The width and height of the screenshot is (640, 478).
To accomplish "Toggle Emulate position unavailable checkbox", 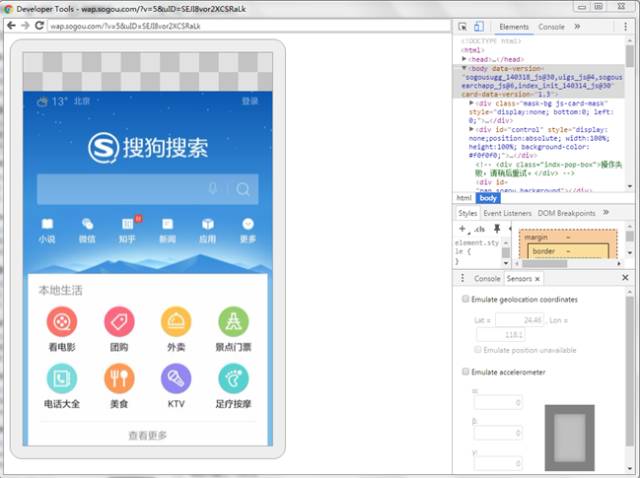I will pyautogui.click(x=478, y=350).
